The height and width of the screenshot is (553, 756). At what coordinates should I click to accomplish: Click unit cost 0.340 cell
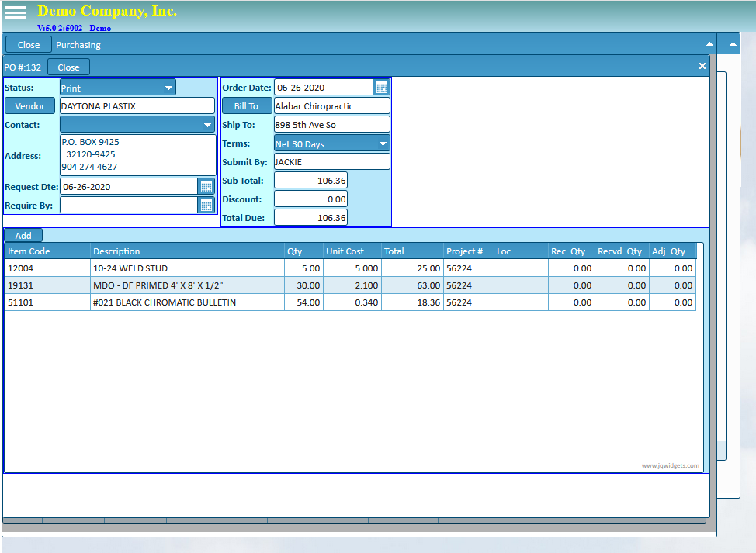(352, 302)
